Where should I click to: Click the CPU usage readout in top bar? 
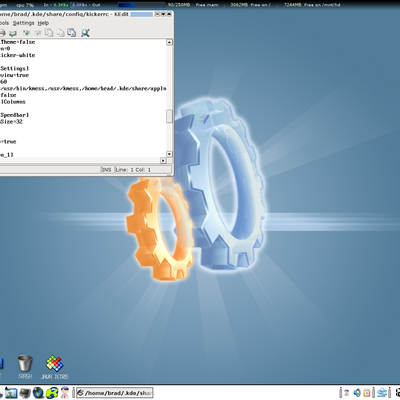tap(25, 5)
